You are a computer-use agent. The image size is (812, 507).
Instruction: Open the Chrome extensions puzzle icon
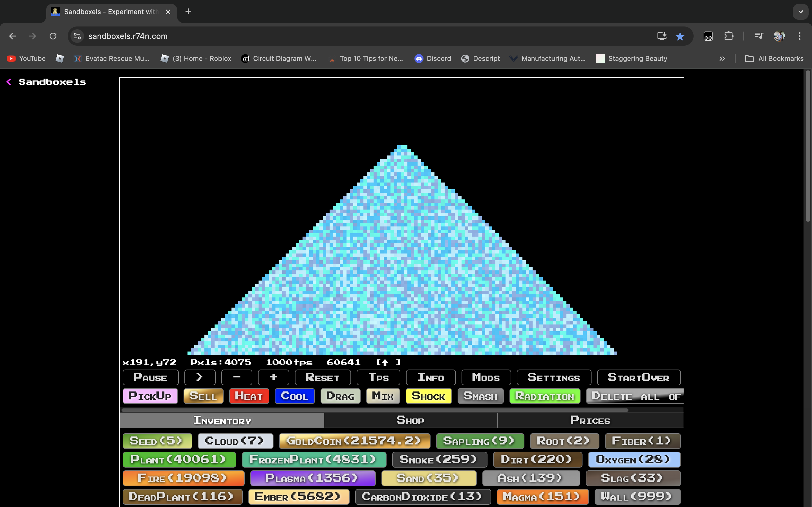(x=729, y=36)
